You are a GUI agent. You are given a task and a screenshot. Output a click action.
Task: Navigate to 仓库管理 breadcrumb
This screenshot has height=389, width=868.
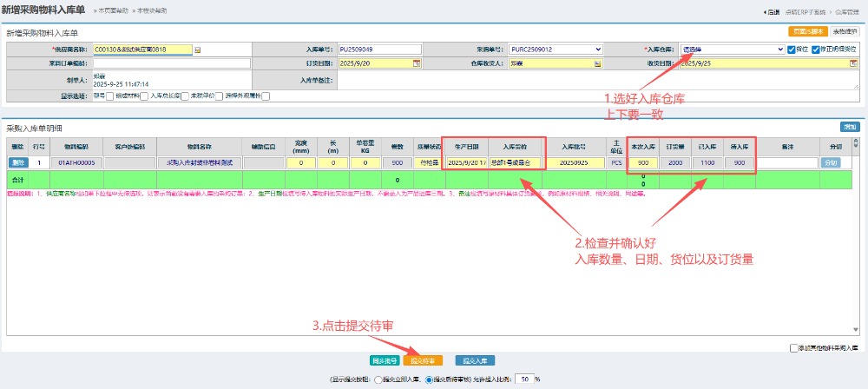(x=845, y=11)
